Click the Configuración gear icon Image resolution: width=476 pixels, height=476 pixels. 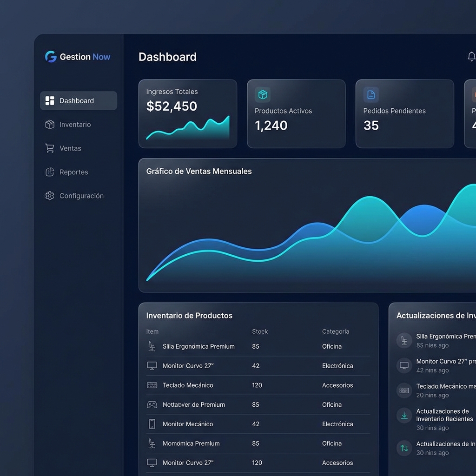coord(50,196)
